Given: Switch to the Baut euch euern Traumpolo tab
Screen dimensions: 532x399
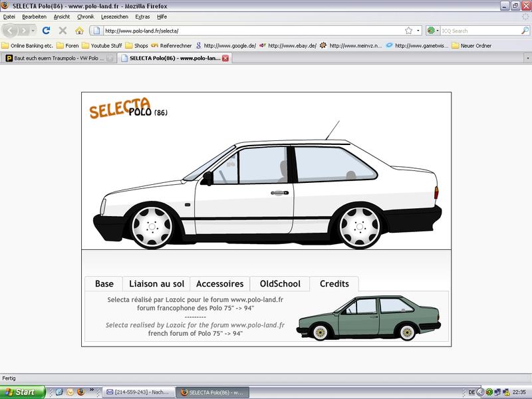Looking at the screenshot, I should (x=59, y=59).
